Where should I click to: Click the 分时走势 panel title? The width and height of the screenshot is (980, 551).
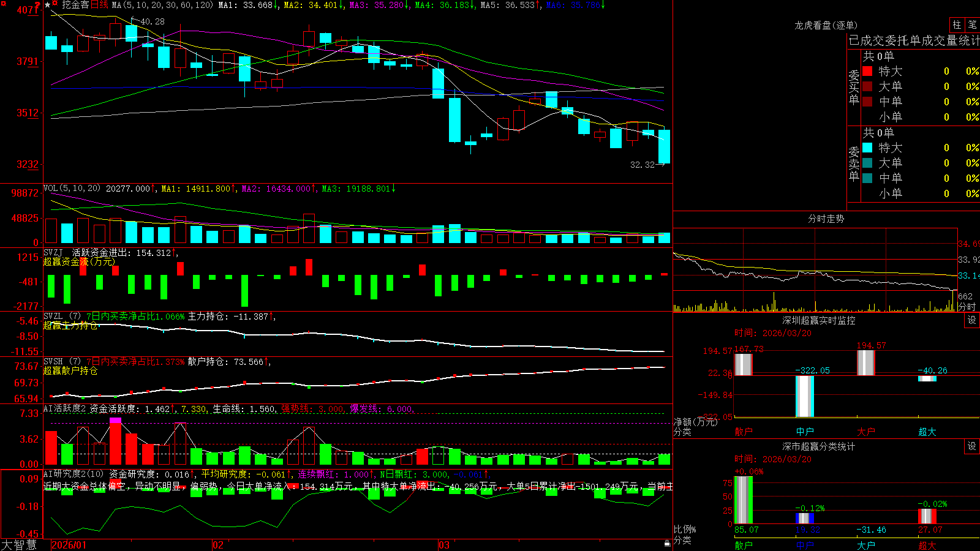pos(826,219)
